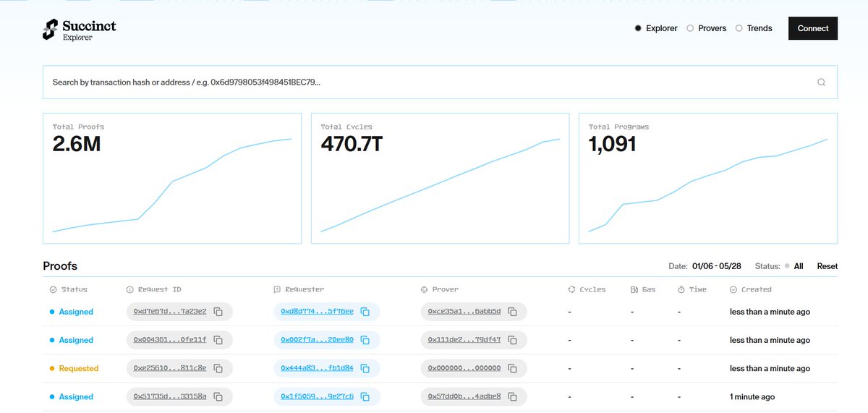Copy requester address 0x444a83...fb1d84
868x413 pixels.
tap(365, 368)
